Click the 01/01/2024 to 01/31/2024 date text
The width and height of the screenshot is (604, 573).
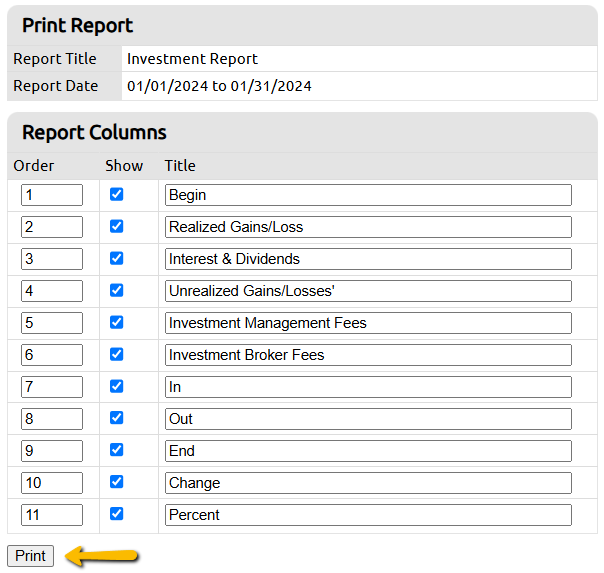(219, 86)
